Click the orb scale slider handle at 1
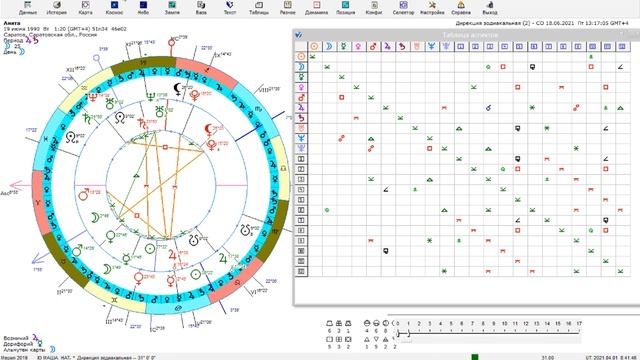640x360 pixels. 409,334
